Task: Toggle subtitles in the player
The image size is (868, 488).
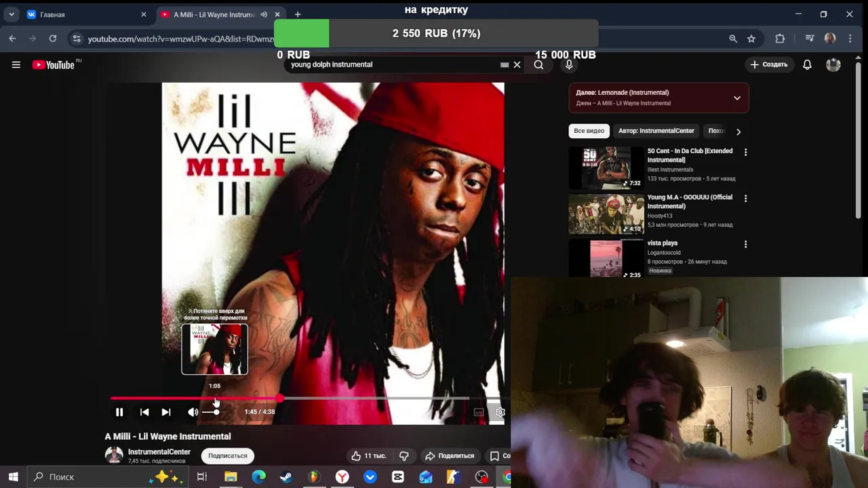Action: coord(479,412)
